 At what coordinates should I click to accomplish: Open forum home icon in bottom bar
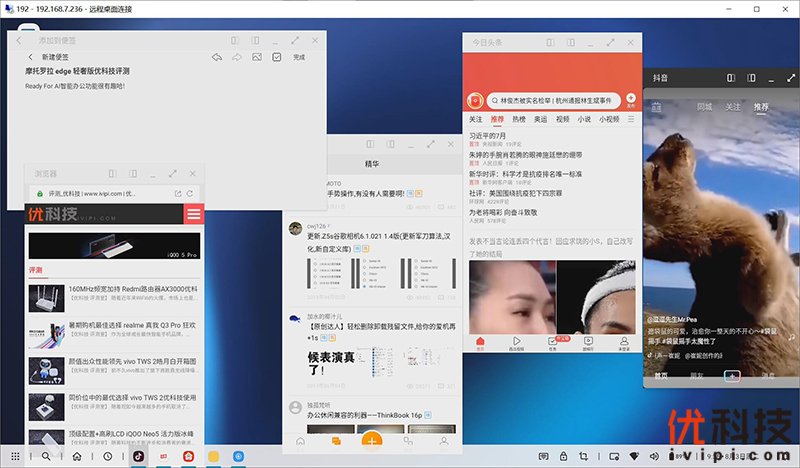300,441
